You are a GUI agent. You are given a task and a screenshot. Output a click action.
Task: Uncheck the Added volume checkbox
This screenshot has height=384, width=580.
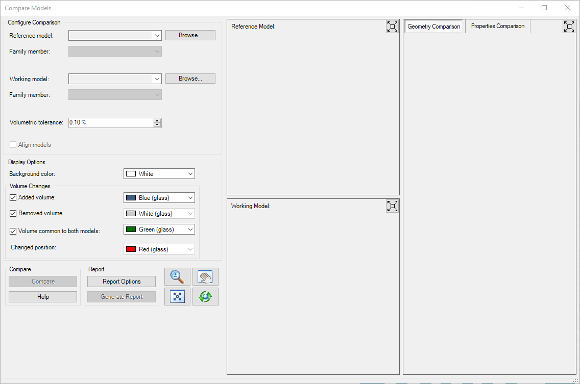[13, 198]
